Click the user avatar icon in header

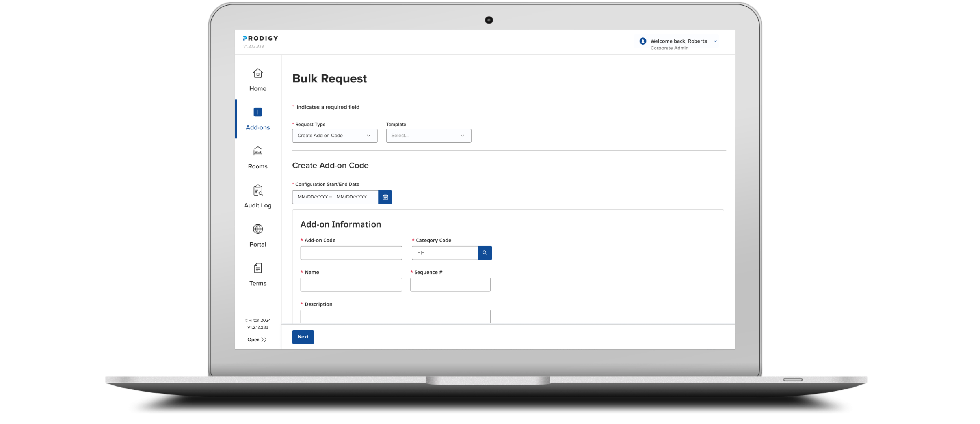(642, 41)
